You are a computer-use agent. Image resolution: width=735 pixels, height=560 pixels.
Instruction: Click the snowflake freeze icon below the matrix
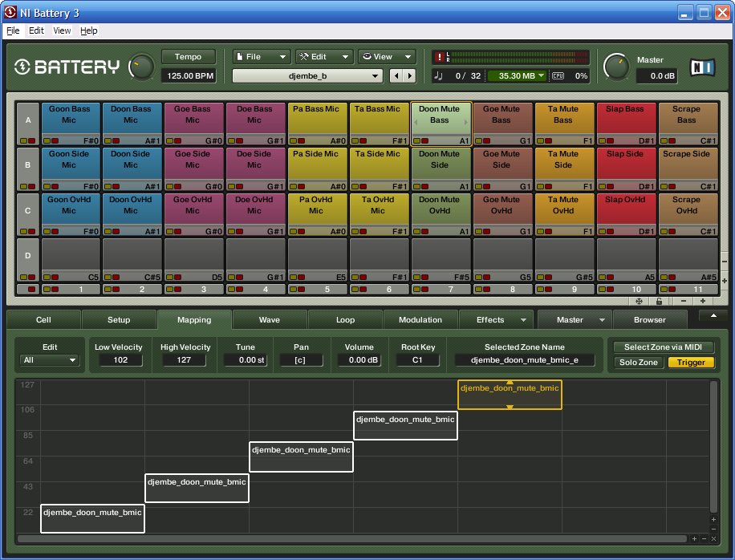[x=639, y=302]
